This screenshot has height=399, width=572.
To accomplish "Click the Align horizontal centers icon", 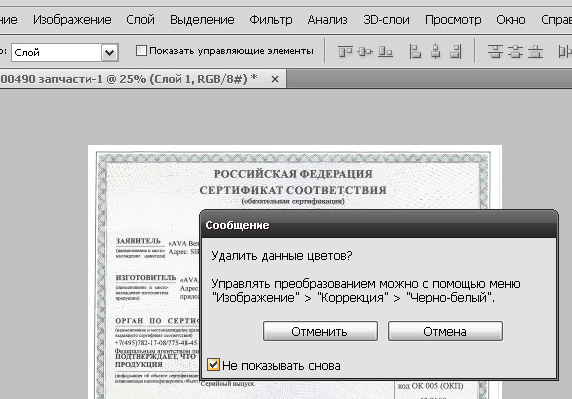I will pyautogui.click(x=435, y=51).
